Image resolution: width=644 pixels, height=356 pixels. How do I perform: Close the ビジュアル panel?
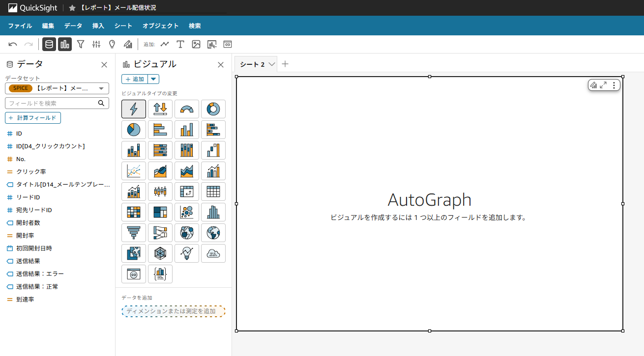point(221,64)
